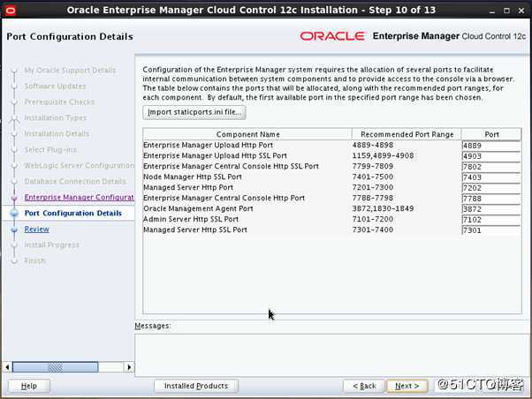
Task: Click the 'Installation Details' step
Action: [x=57, y=133]
